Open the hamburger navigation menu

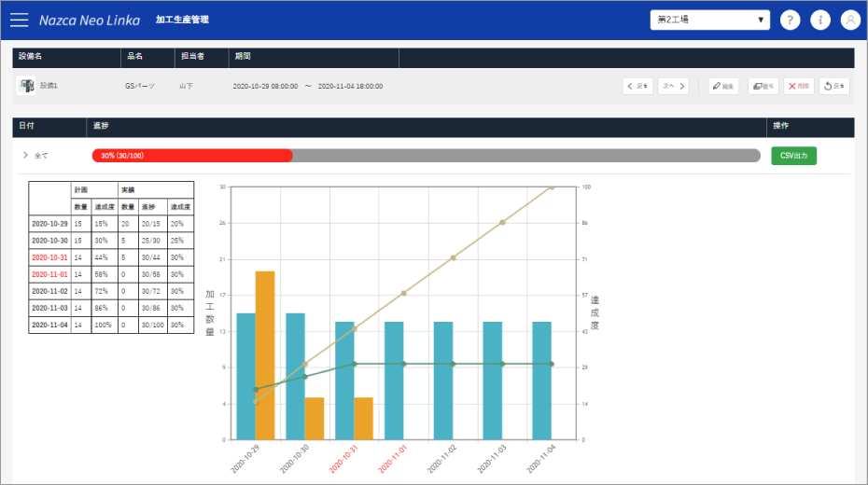(x=19, y=19)
